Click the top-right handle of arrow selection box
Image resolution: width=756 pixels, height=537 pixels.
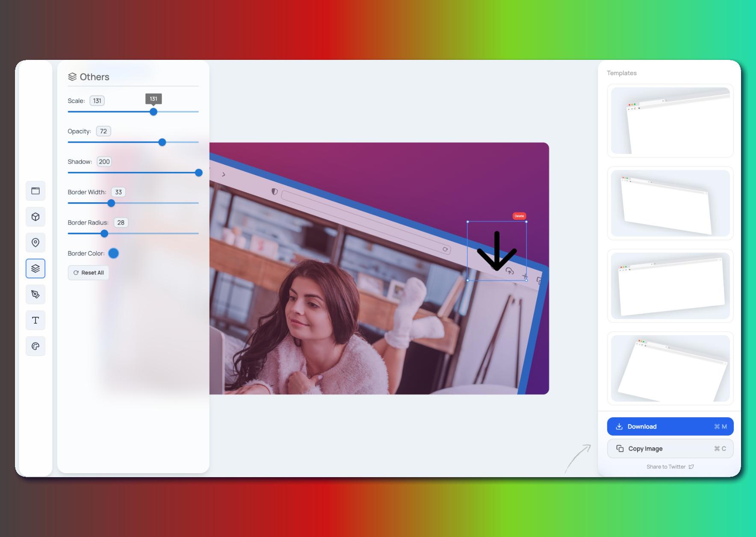526,221
